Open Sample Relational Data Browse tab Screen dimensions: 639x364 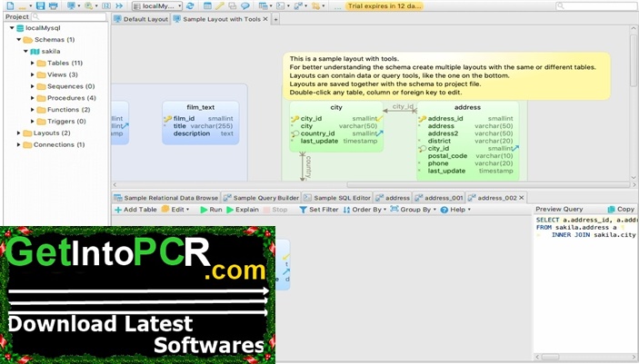pyautogui.click(x=166, y=198)
